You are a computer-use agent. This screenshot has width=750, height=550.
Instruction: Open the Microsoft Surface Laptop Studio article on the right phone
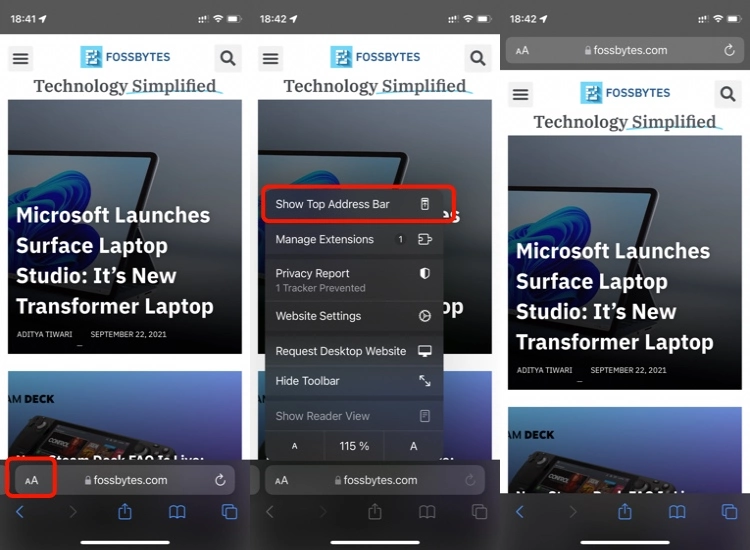(625, 263)
